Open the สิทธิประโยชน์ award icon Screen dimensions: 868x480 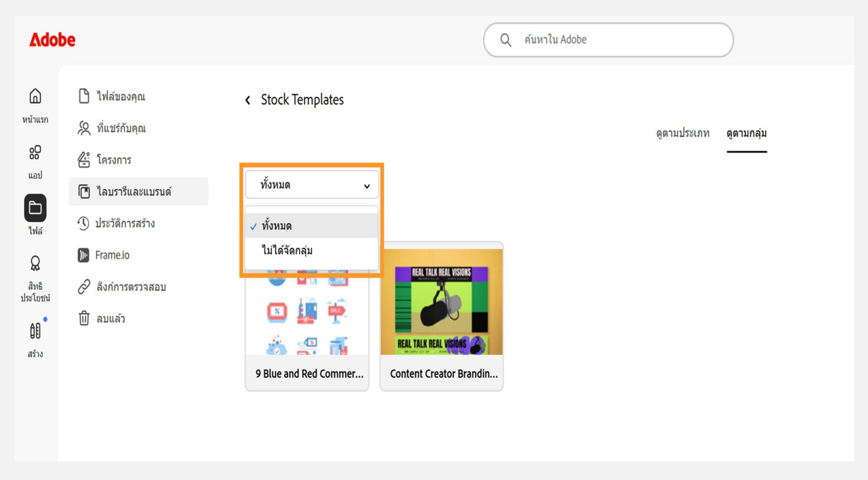tap(35, 263)
